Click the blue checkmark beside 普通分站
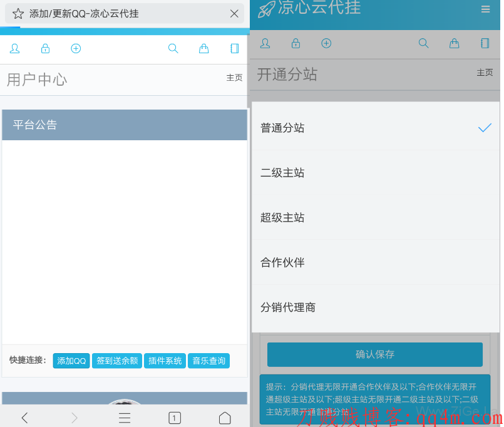504x427 pixels. tap(485, 128)
